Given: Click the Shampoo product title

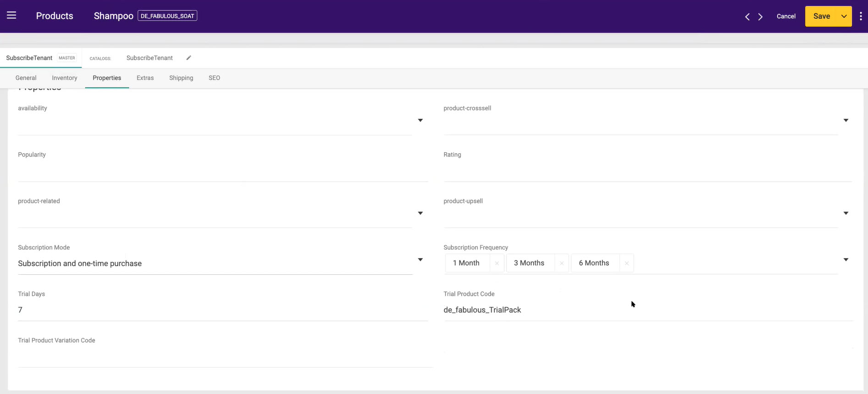Looking at the screenshot, I should 113,16.
